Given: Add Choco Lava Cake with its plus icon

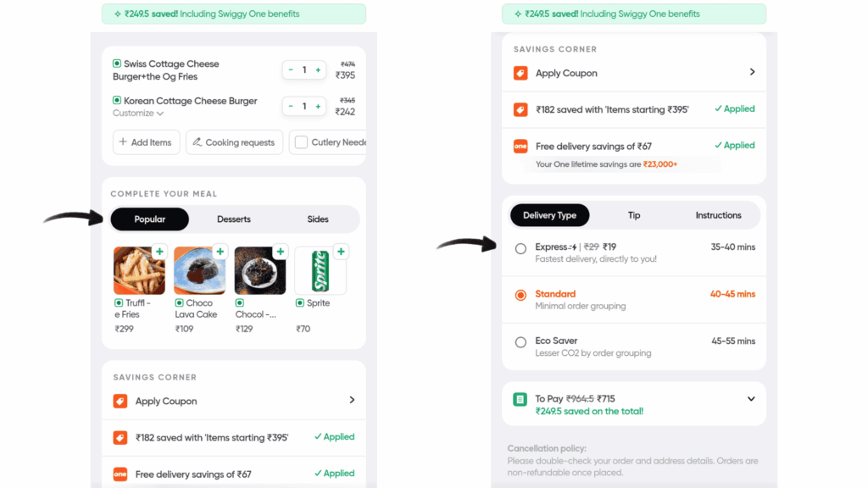Looking at the screenshot, I should point(220,252).
